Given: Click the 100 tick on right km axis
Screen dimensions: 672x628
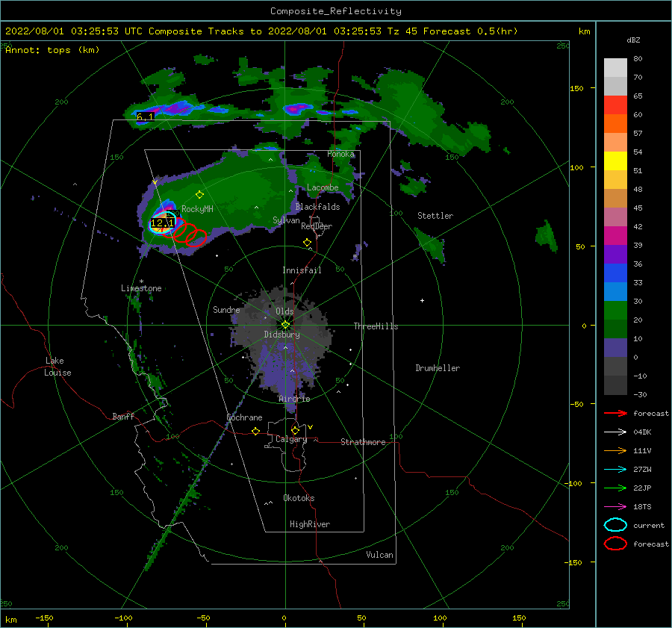Looking at the screenshot, I should (576, 167).
